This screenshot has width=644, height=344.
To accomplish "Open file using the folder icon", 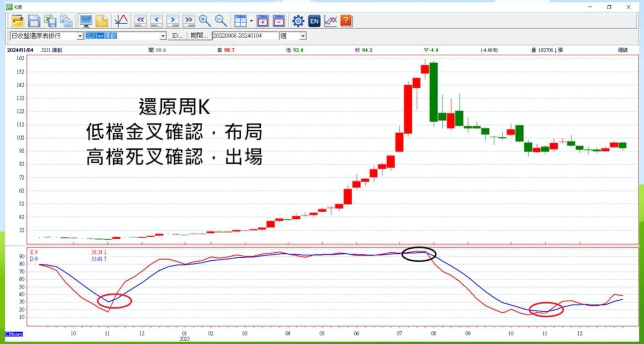I will pyautogui.click(x=18, y=21).
